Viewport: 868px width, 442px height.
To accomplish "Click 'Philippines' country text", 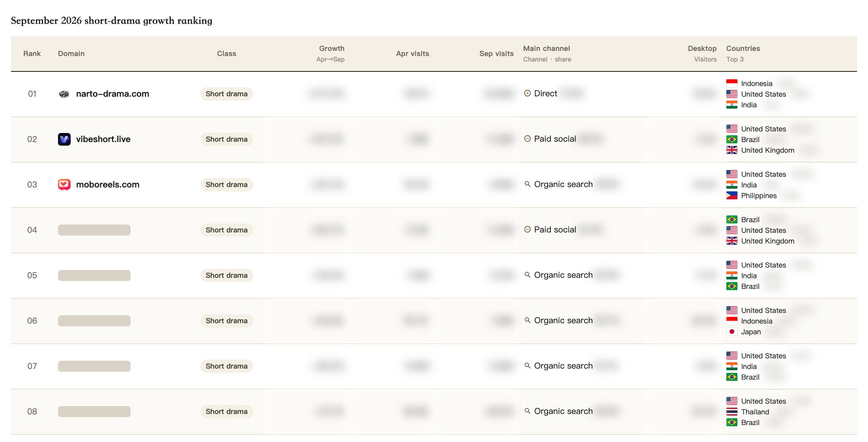I will [x=759, y=196].
